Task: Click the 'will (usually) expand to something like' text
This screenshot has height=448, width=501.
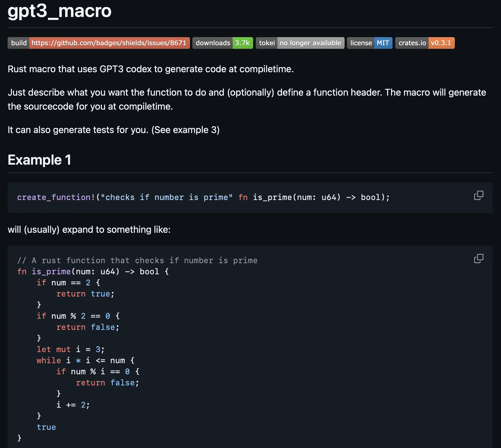Action: pos(89,230)
